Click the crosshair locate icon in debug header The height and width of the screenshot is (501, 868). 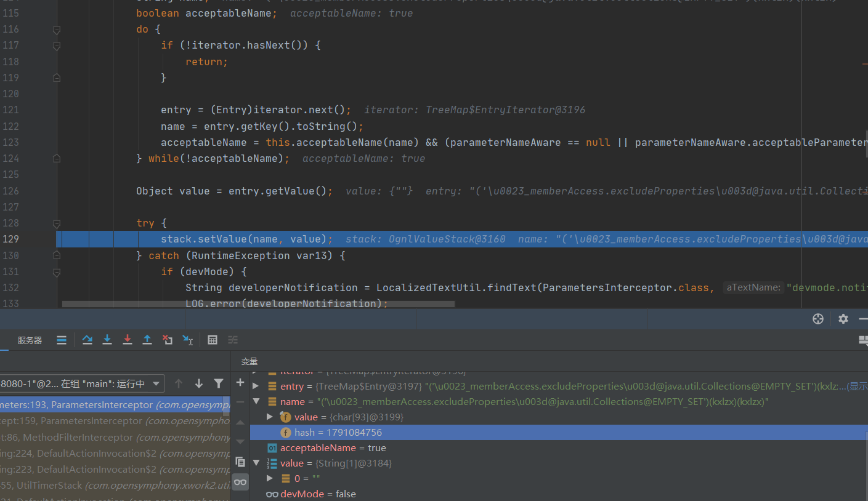(x=818, y=319)
